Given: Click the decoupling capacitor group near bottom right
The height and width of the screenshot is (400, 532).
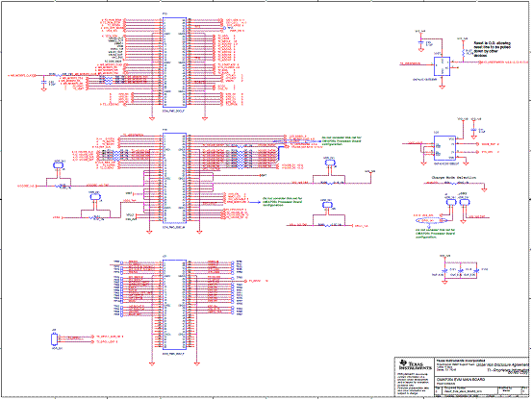Looking at the screenshot, I should coord(461,271).
